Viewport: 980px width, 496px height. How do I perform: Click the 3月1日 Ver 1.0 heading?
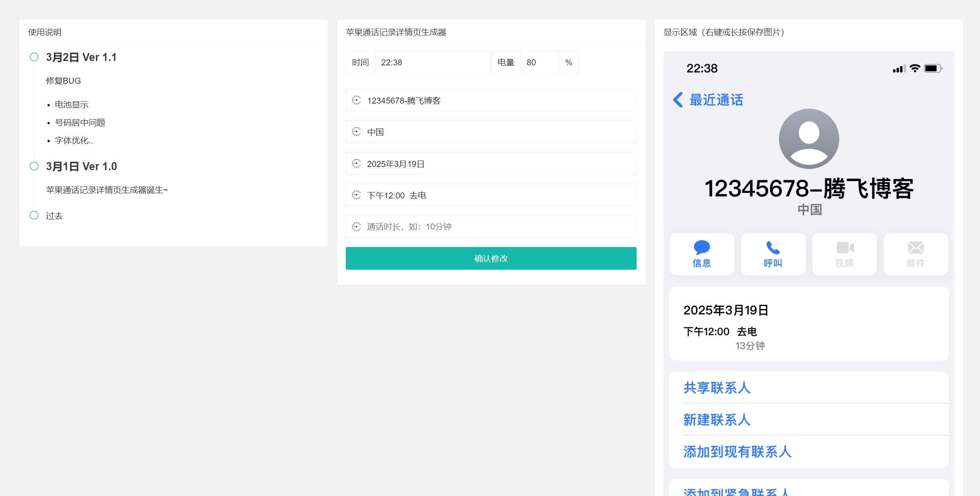point(81,167)
